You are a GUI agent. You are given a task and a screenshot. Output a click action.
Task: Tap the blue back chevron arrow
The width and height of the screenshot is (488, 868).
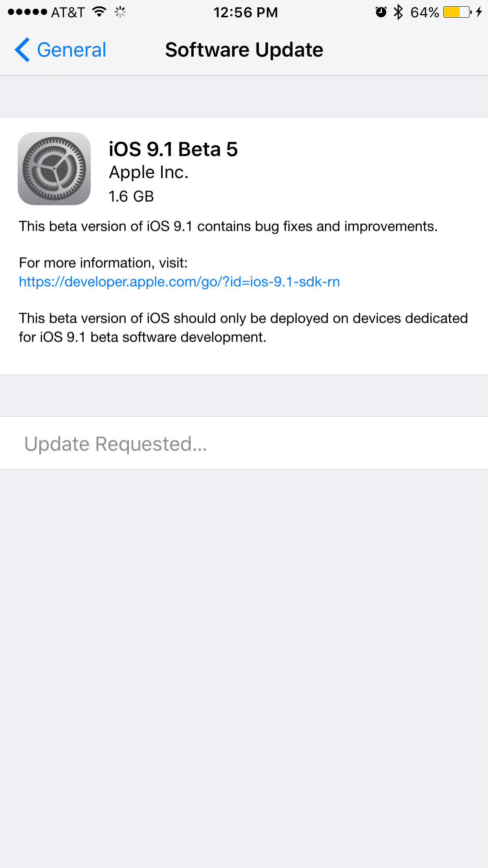22,50
